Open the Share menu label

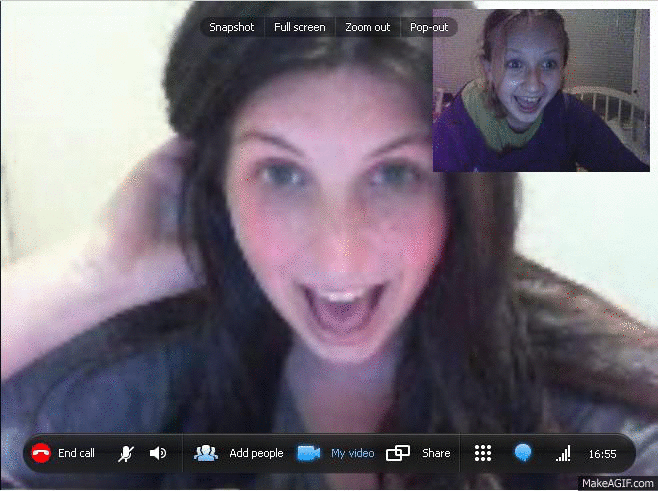[x=436, y=453]
